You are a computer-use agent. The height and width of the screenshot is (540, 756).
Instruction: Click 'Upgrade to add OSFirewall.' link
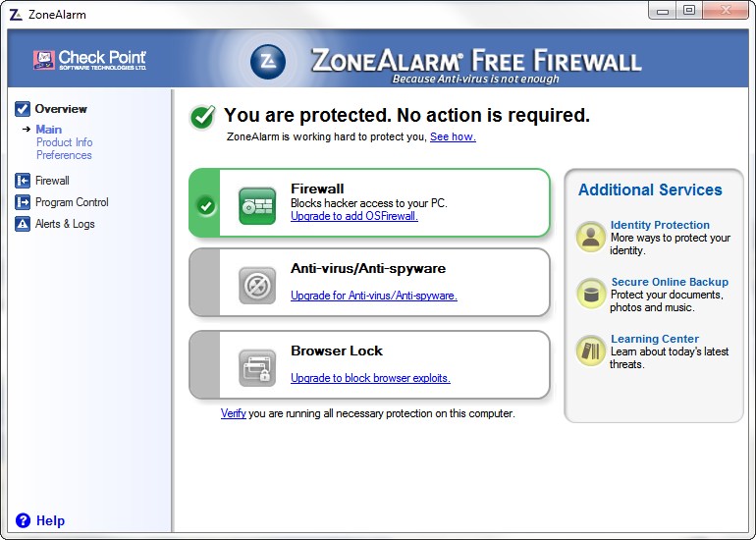(x=353, y=216)
